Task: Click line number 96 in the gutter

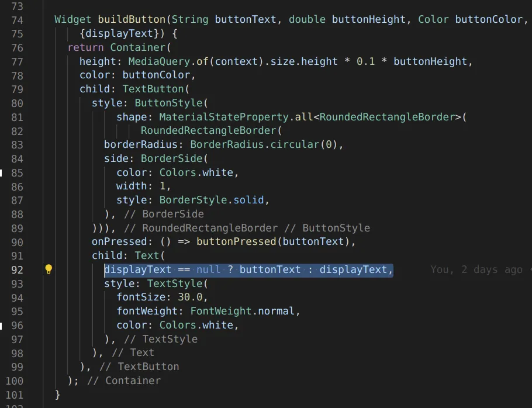Action: (17, 326)
